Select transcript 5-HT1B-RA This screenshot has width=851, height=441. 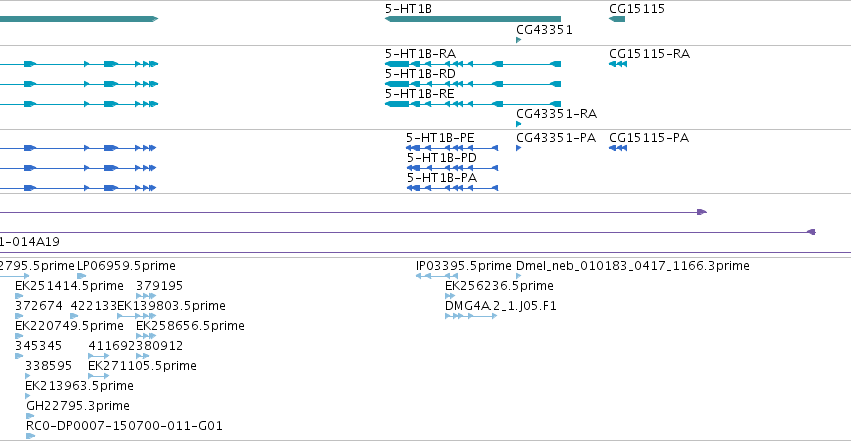(x=473, y=64)
